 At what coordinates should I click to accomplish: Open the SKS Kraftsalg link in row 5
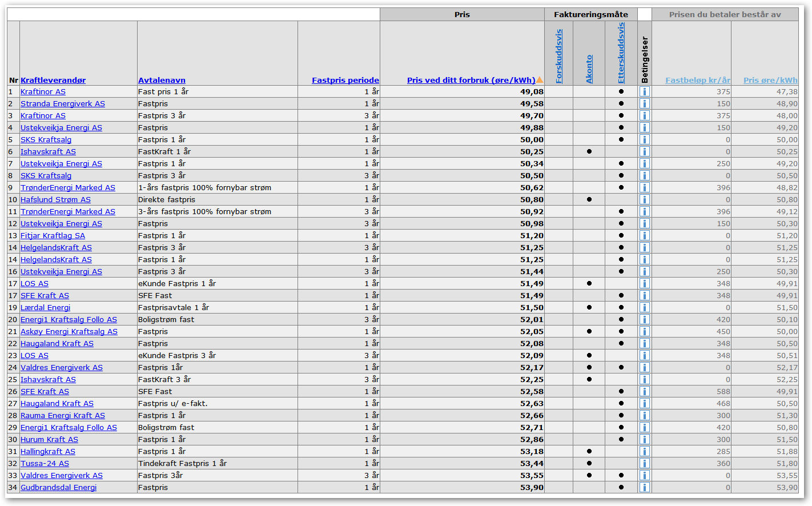46,139
